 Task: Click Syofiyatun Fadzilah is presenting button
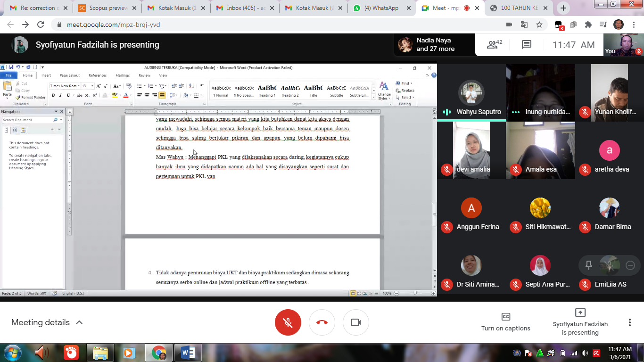click(580, 322)
